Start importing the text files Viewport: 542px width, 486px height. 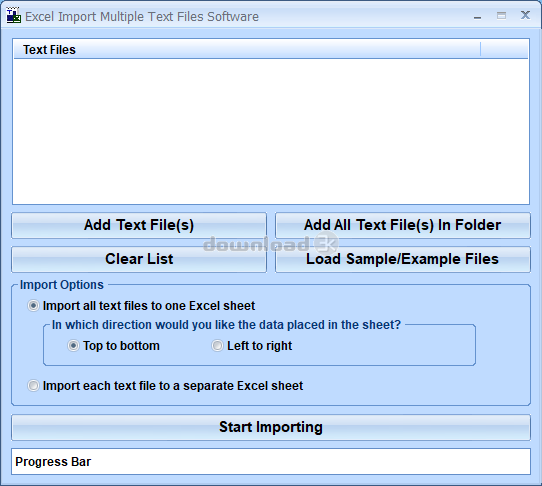coord(271,427)
